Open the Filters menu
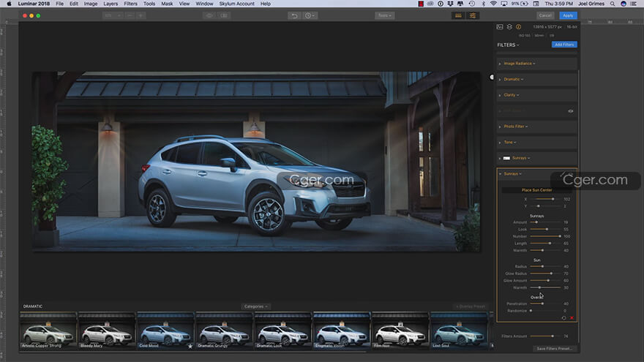This screenshot has height=362, width=644. click(130, 4)
